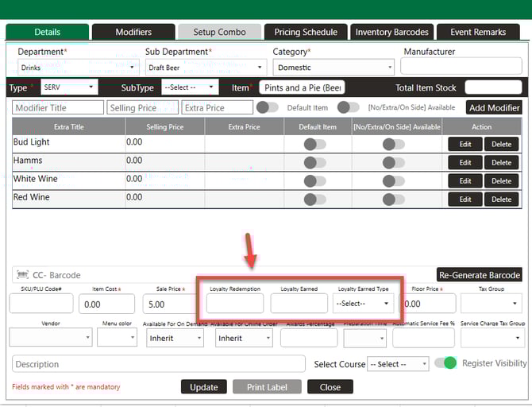Open the Menu color dropdown
This screenshot has width=532, height=407.
[x=118, y=338]
